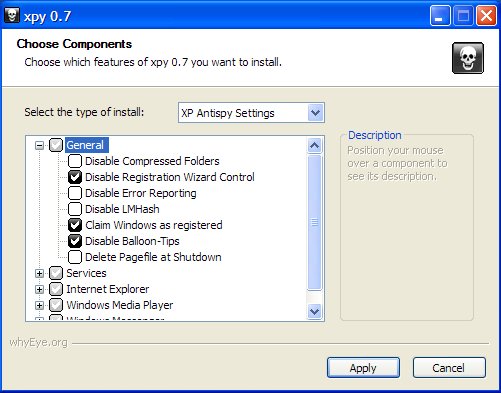Check Disable Compressed Folders option
Image resolution: width=501 pixels, height=393 pixels.
[x=75, y=161]
